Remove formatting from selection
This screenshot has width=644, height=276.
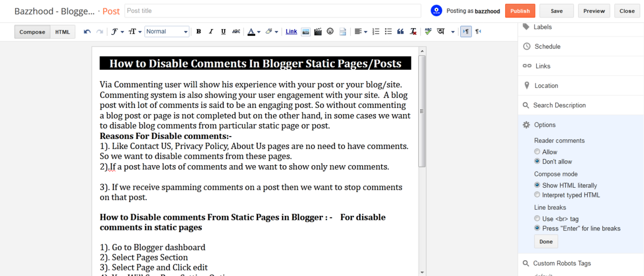(x=414, y=31)
